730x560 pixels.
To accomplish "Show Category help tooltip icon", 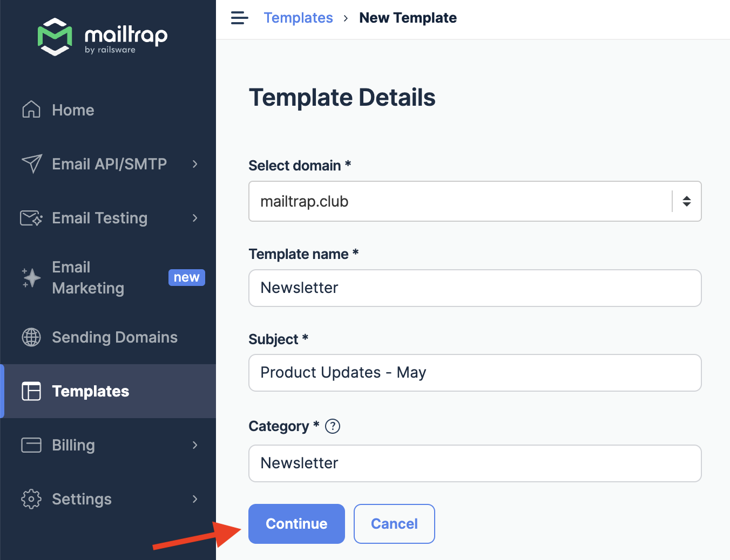I will (x=333, y=426).
